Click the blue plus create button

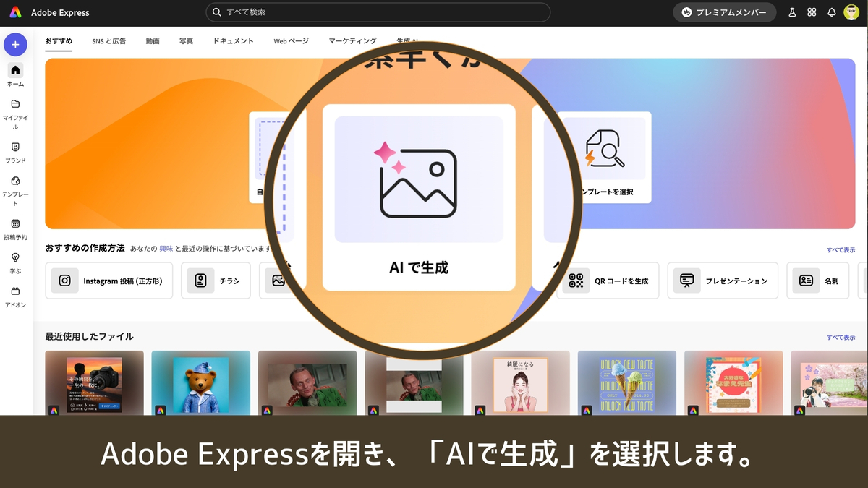15,45
